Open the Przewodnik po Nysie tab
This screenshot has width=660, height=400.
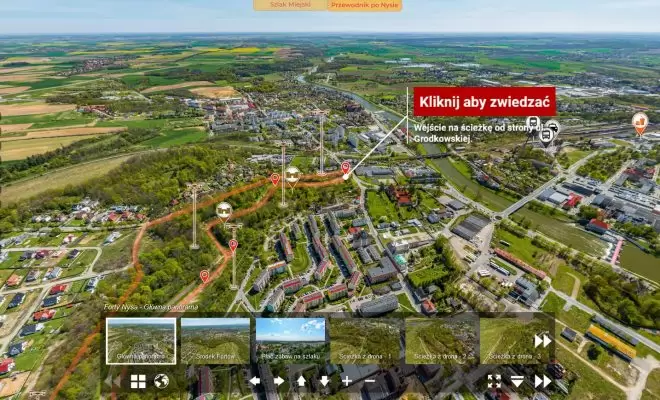click(x=364, y=5)
